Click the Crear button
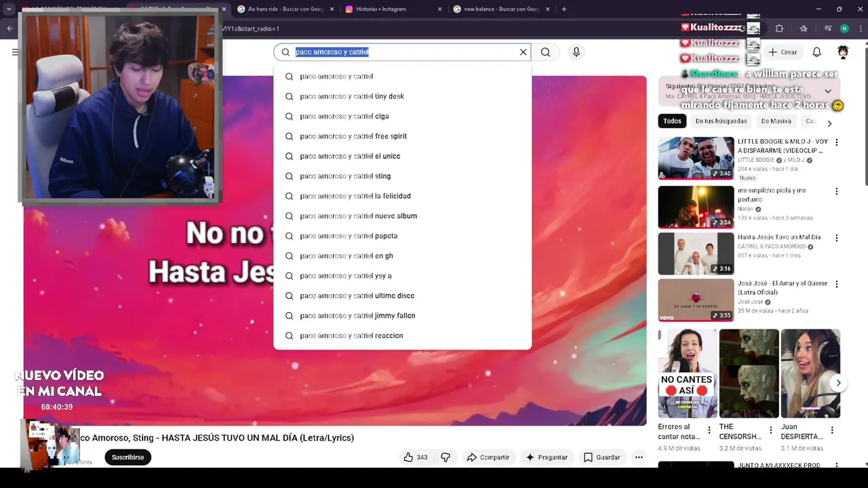Screen dimensions: 868x488 [x=783, y=52]
